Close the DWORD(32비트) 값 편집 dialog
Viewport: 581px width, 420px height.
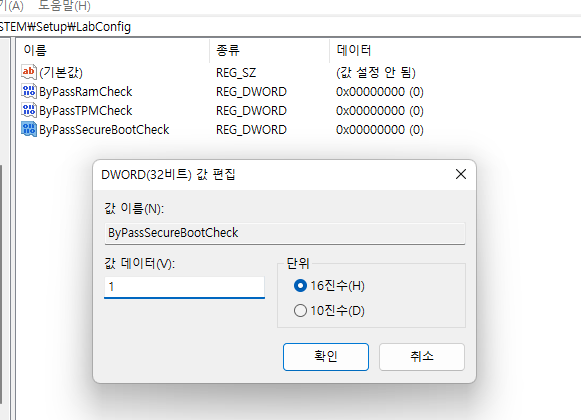point(461,174)
